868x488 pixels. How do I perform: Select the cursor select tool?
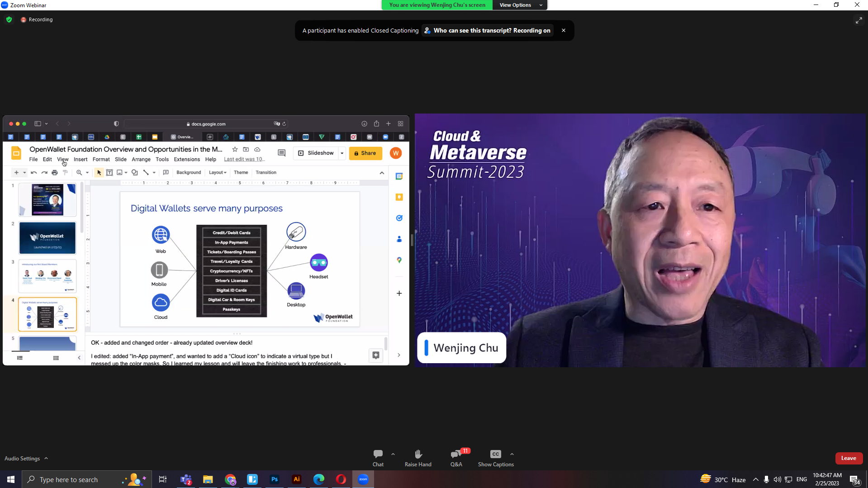coord(99,173)
